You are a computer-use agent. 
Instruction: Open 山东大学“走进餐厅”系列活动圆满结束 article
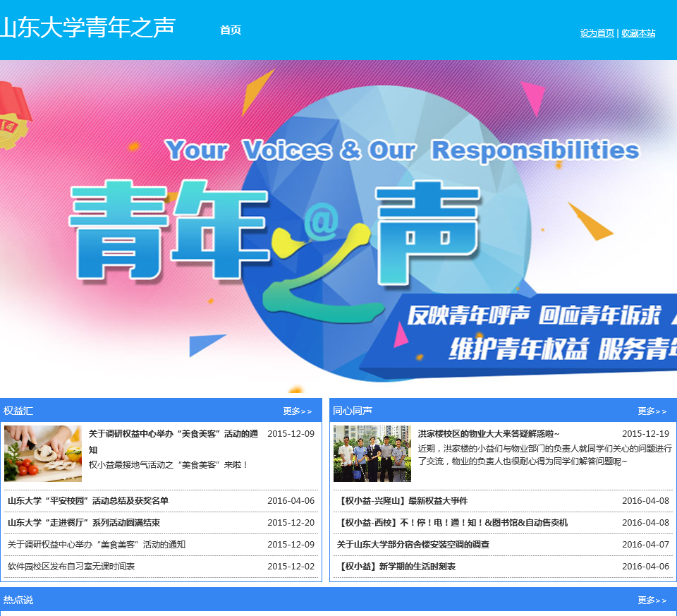click(84, 523)
